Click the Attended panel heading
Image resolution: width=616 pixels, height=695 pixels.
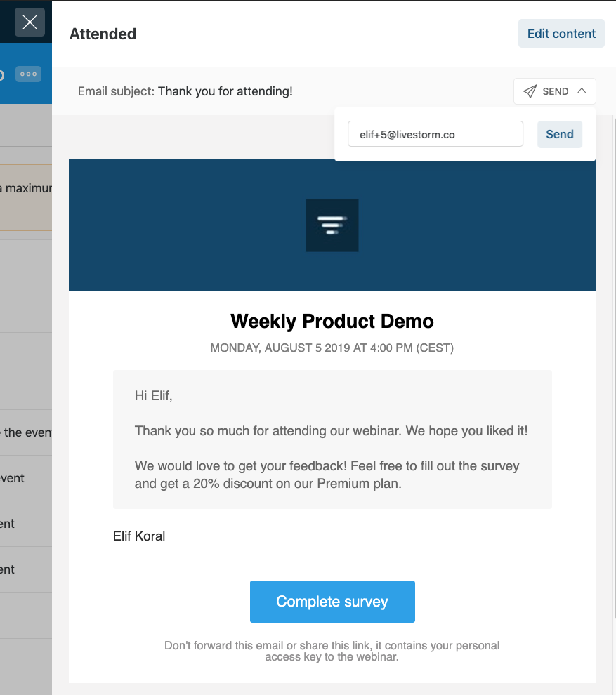coord(103,34)
